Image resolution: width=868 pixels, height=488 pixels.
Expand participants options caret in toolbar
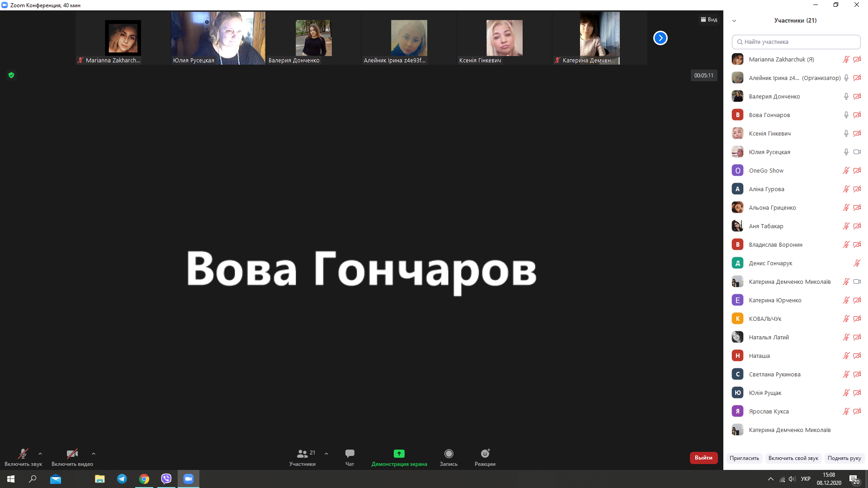pyautogui.click(x=326, y=454)
